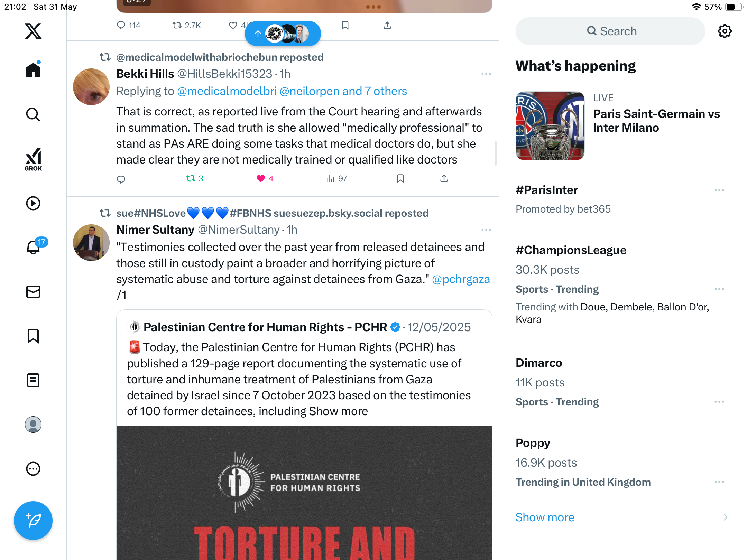Focus the Search input field
The height and width of the screenshot is (560, 747).
tap(610, 31)
